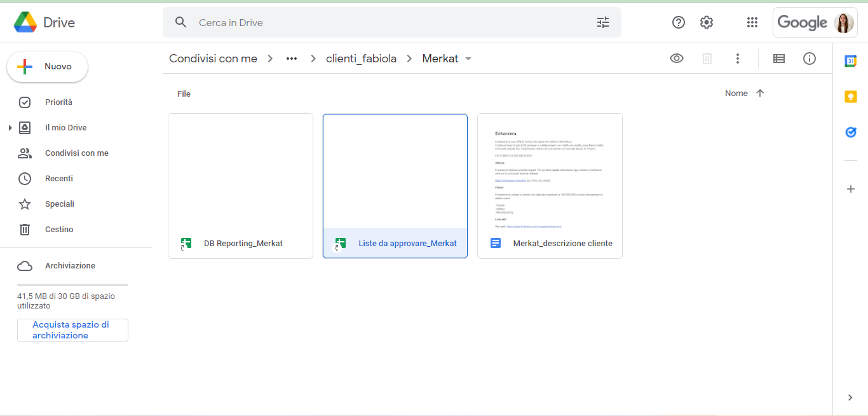Expand Il mio Drive tree arrow
The height and width of the screenshot is (416, 868).
(x=10, y=128)
